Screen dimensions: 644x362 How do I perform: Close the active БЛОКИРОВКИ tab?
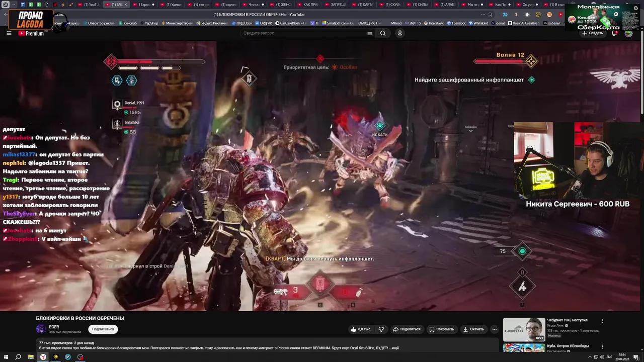pos(126,5)
